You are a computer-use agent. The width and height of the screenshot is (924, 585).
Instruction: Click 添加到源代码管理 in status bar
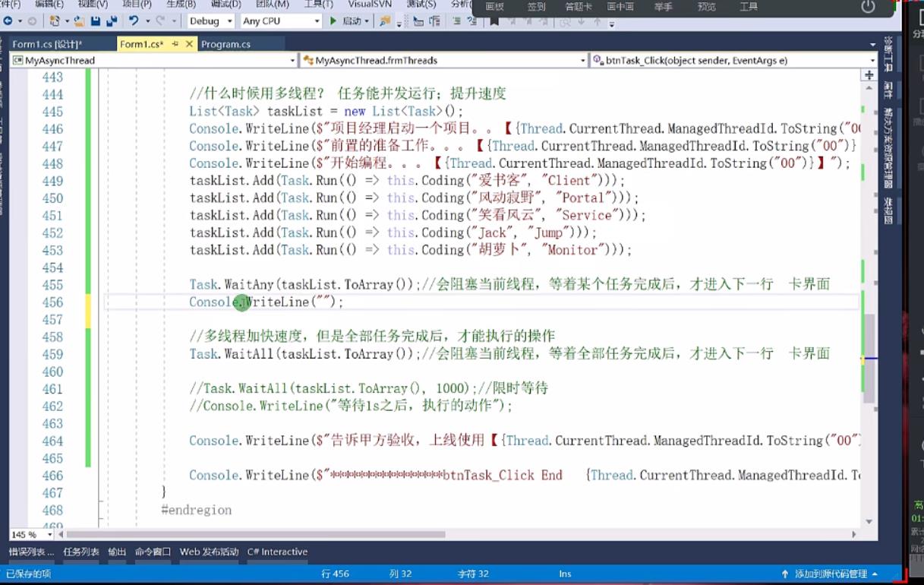pos(830,574)
